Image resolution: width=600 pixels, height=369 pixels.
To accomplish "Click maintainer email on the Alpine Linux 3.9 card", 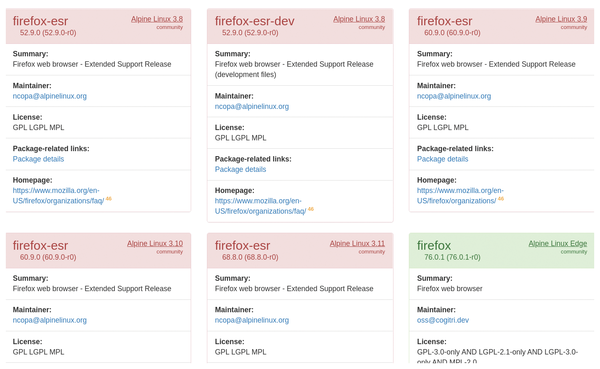I will 454,96.
